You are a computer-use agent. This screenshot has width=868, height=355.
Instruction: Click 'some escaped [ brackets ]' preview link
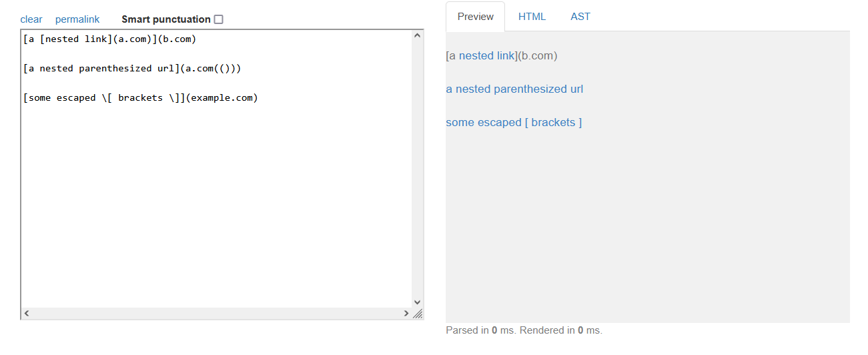(x=514, y=123)
